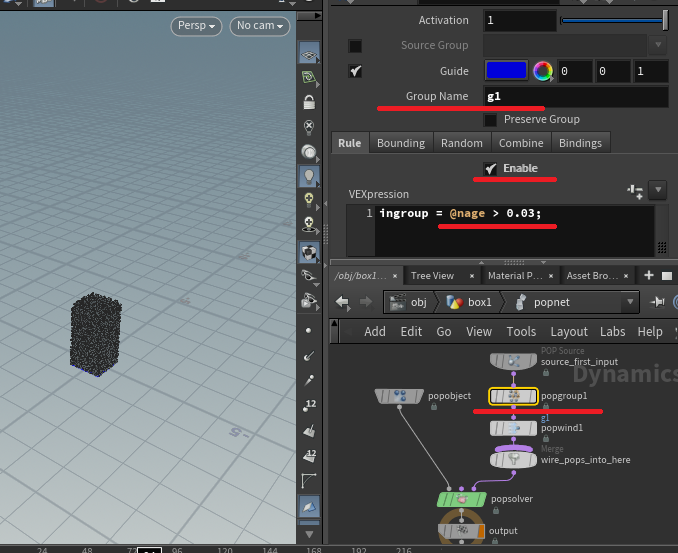Click the Activation slider track
This screenshot has height=553, width=678.
tap(614, 20)
